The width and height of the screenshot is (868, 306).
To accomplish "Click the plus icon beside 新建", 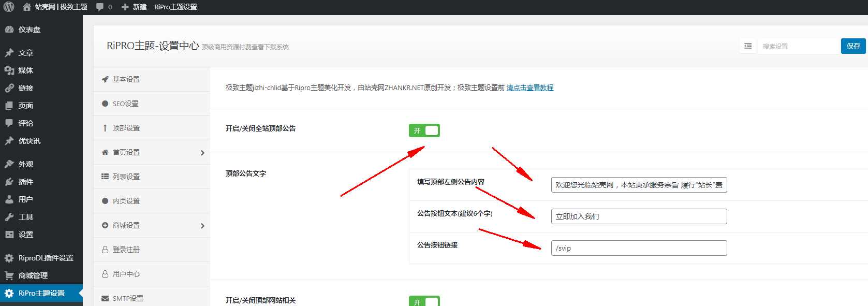I will point(125,7).
